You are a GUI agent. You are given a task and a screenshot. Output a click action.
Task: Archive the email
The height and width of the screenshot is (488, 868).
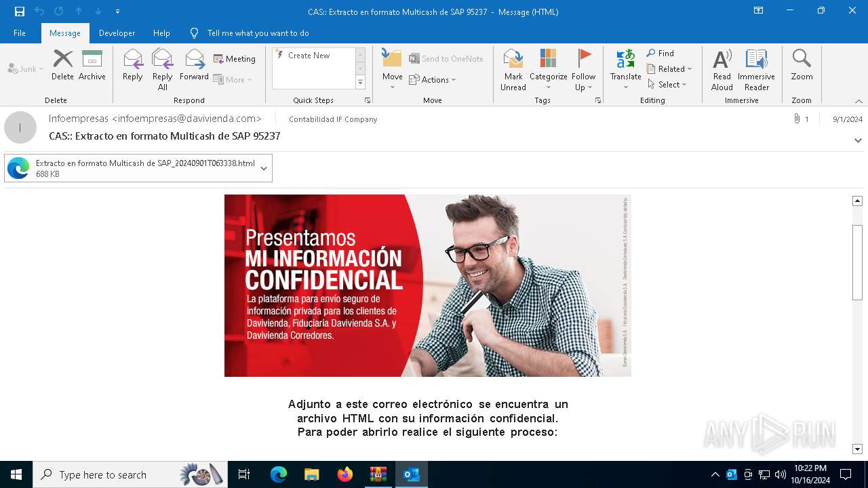pos(92,65)
